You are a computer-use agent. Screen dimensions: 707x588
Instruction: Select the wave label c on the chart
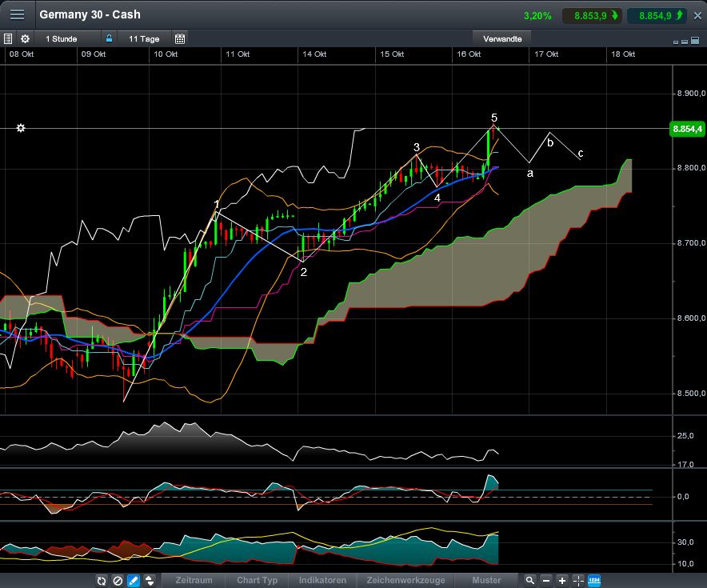(x=581, y=154)
